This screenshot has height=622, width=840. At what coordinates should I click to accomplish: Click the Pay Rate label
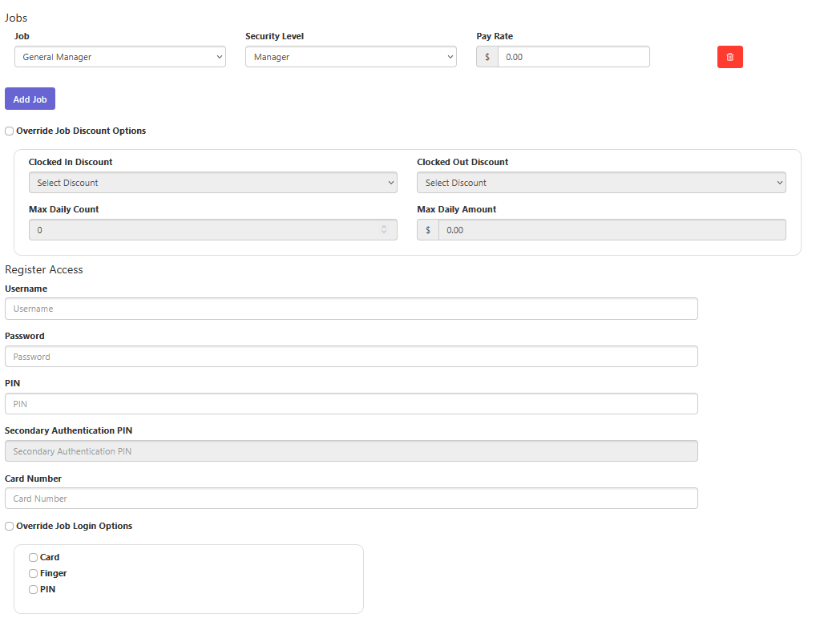pos(495,36)
